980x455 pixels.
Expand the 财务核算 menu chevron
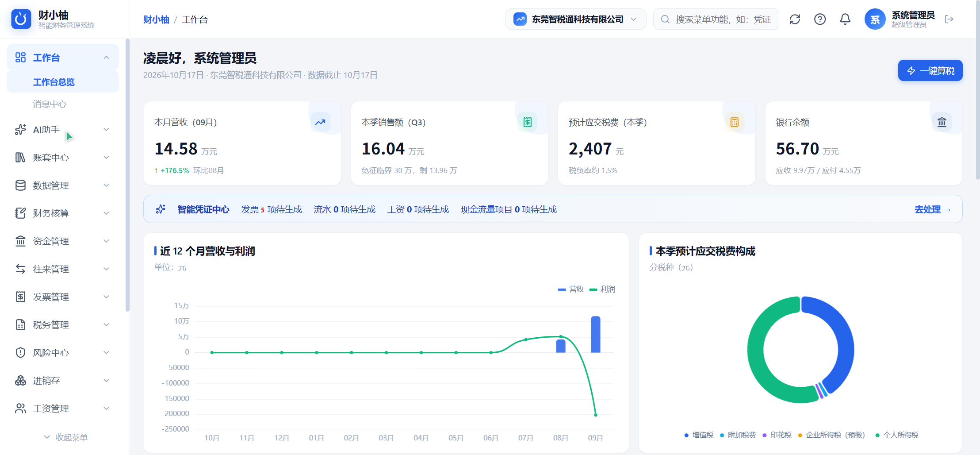[106, 213]
